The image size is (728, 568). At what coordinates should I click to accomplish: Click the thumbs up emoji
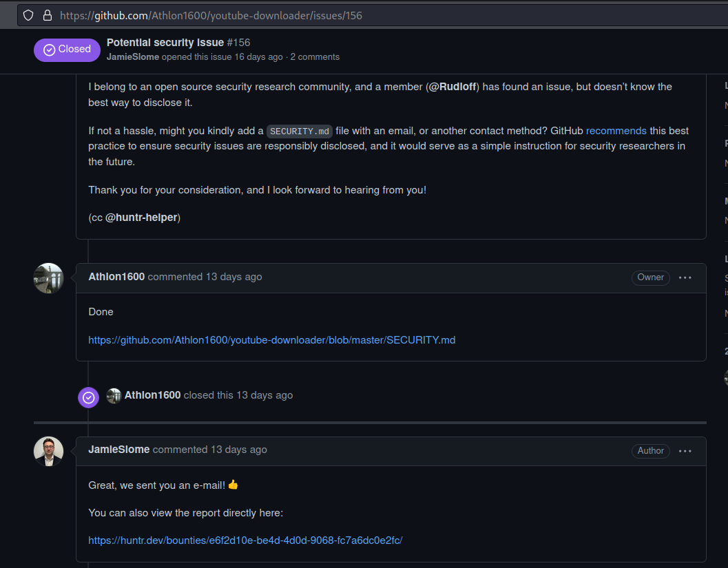click(x=233, y=485)
